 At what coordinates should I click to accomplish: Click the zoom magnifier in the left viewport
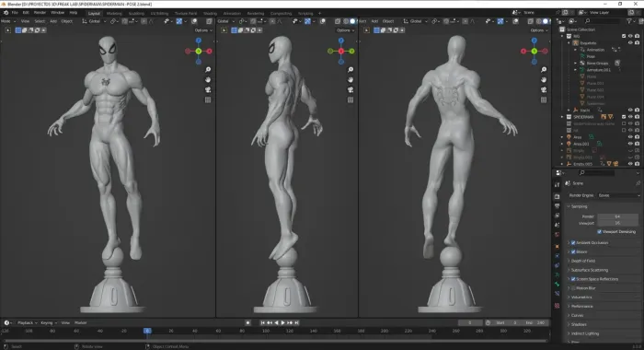tap(208, 69)
